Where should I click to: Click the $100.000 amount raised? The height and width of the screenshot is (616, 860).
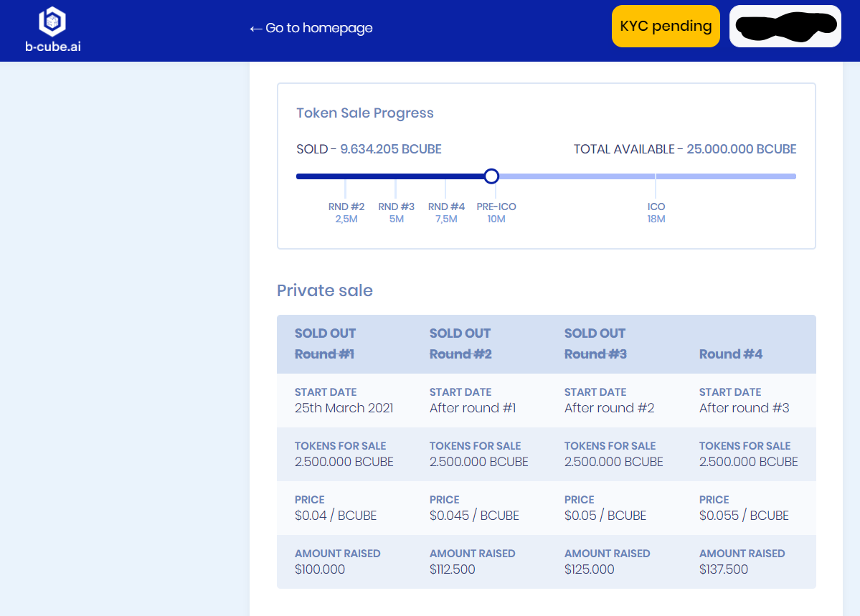point(320,569)
